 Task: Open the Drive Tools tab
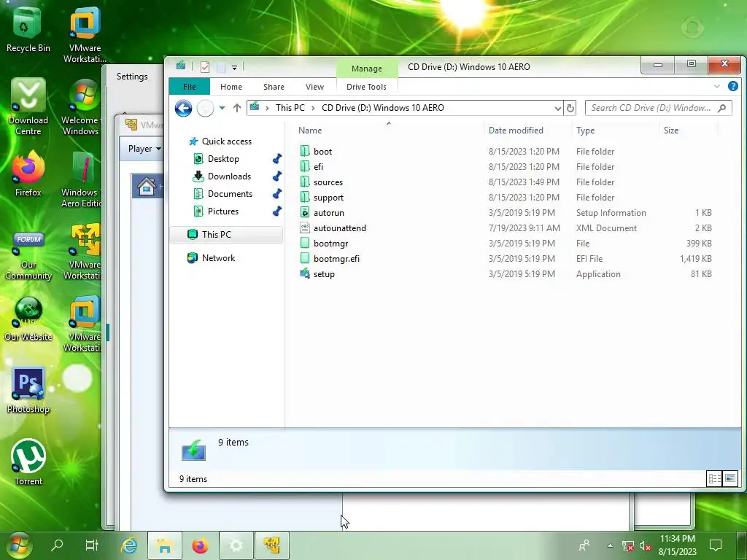366,87
